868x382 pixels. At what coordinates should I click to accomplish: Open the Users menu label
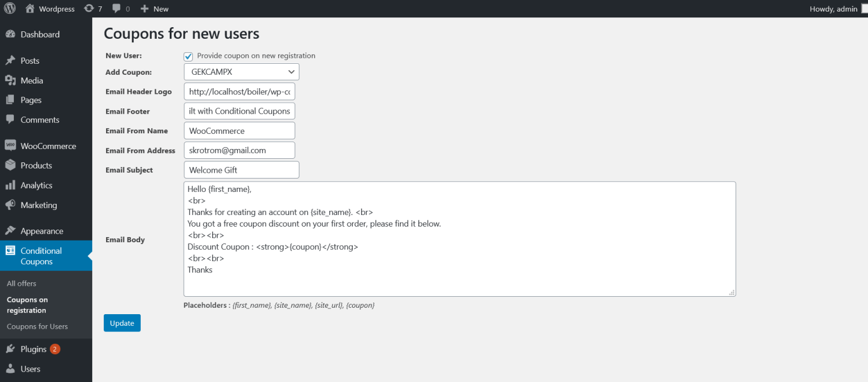tap(31, 369)
